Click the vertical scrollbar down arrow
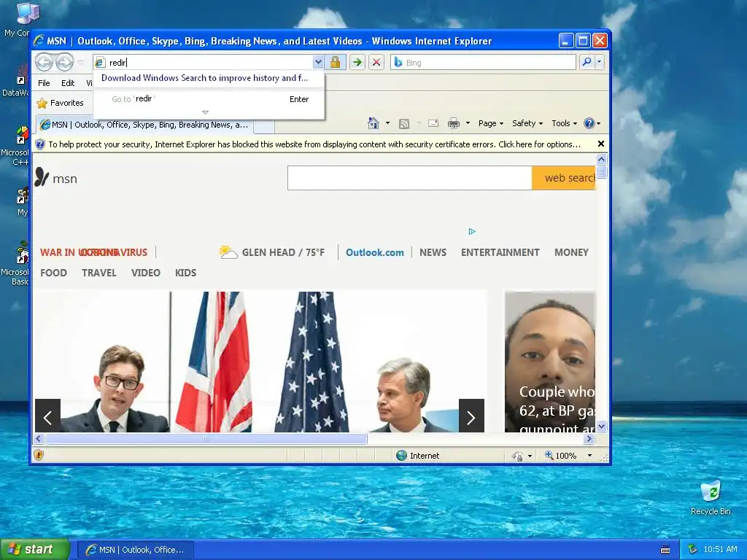 pyautogui.click(x=601, y=426)
